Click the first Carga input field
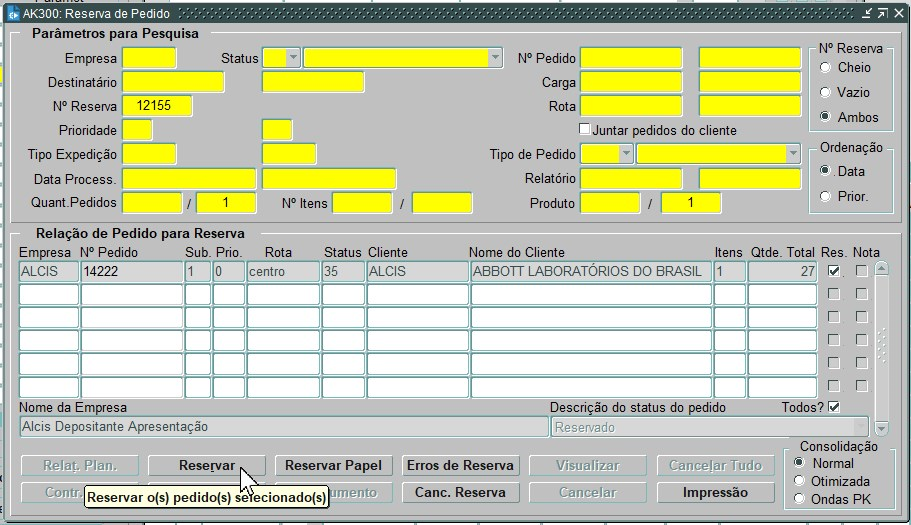This screenshot has height=525, width=911. click(631, 82)
